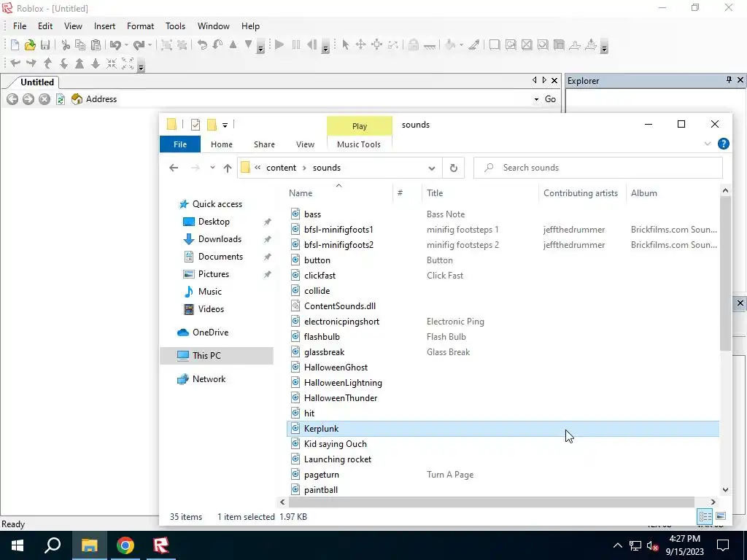This screenshot has width=747, height=560.
Task: Click the Paste clipboard icon
Action: (x=96, y=44)
